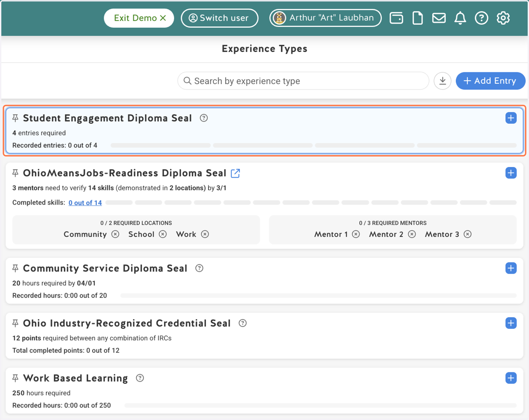Click the download icon beside search
This screenshot has height=420, width=529.
[x=443, y=81]
